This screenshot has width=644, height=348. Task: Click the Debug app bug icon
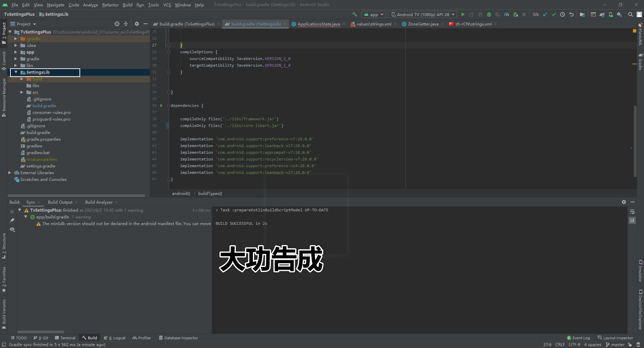coord(489,14)
